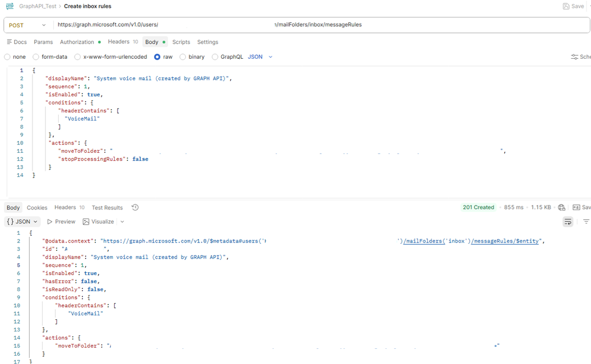Screen dimensions: 591x364
Task: Select form-data body type
Action: tap(36, 57)
